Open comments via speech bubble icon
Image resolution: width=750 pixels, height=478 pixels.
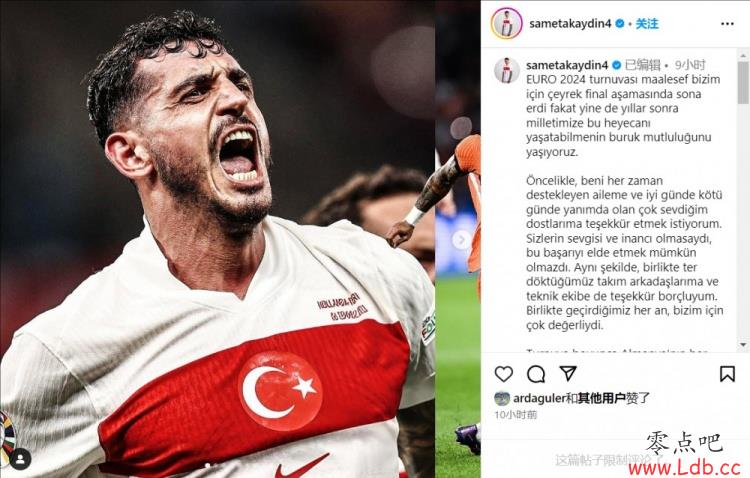click(536, 374)
